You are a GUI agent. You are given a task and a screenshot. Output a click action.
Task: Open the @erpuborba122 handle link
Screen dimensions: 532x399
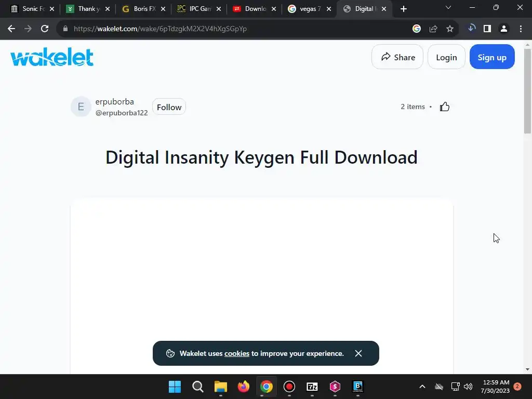122,113
